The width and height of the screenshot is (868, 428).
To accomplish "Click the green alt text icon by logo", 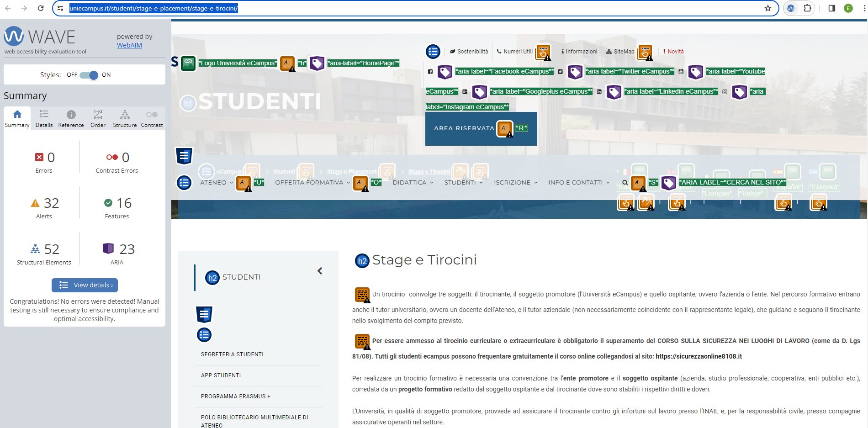I will click(188, 63).
